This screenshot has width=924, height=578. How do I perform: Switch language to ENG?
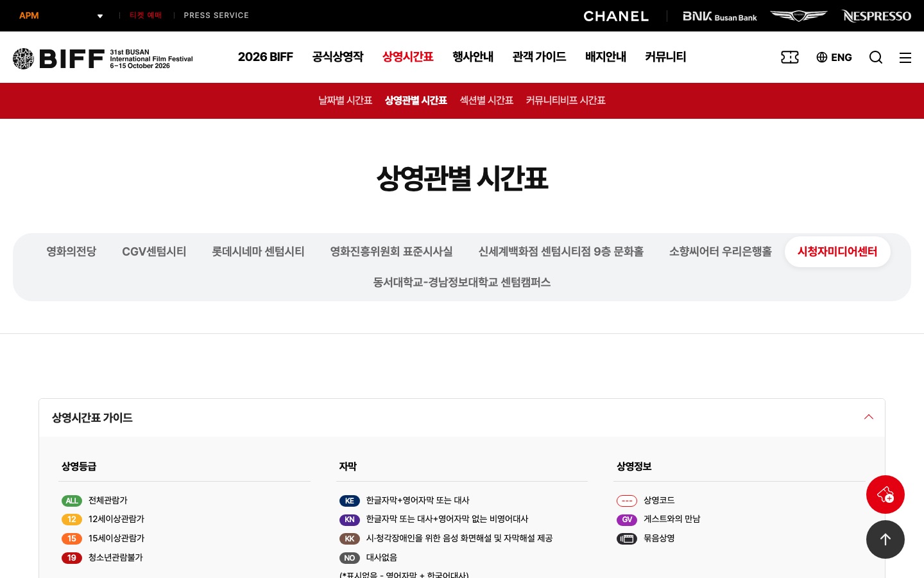(834, 57)
